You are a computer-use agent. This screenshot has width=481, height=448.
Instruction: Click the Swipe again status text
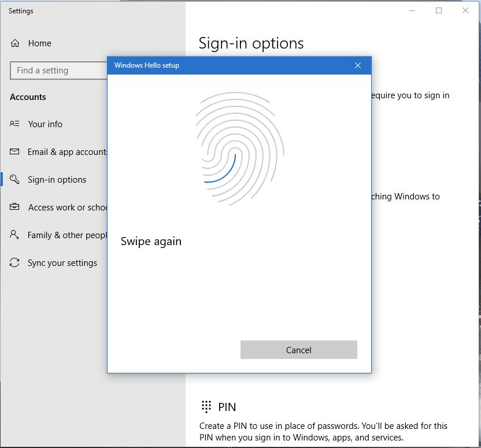pos(151,241)
